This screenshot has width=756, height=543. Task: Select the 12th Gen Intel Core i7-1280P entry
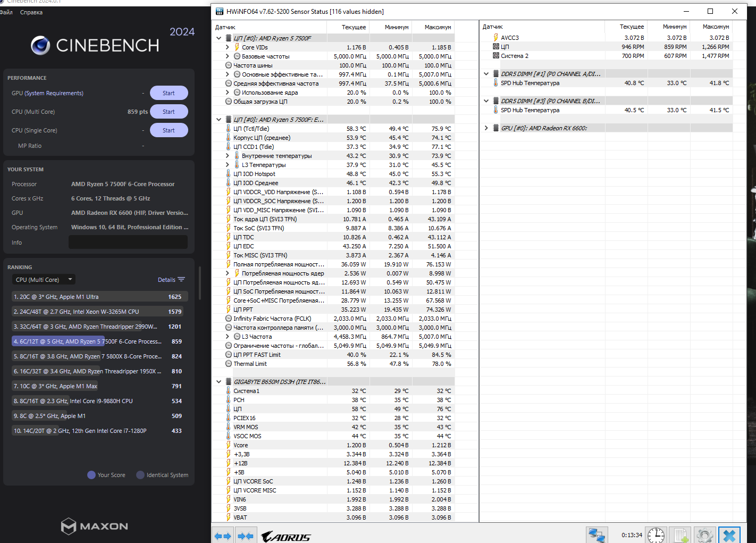(x=99, y=431)
